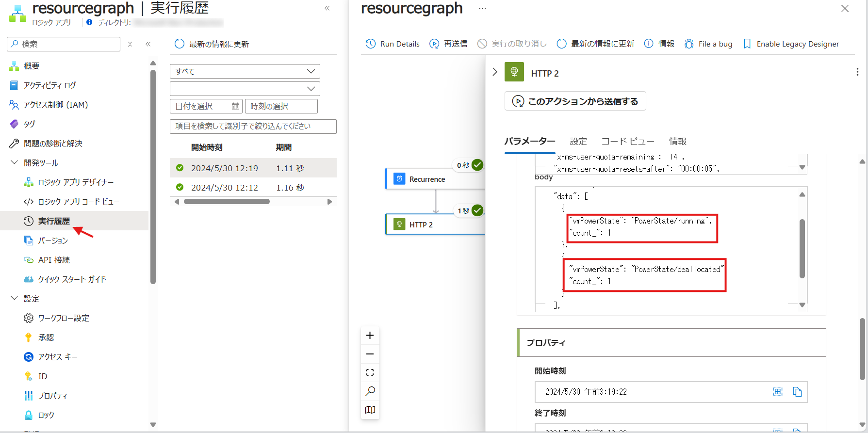Refresh run history list 最新の情報に更新
868x433 pixels.
(212, 44)
